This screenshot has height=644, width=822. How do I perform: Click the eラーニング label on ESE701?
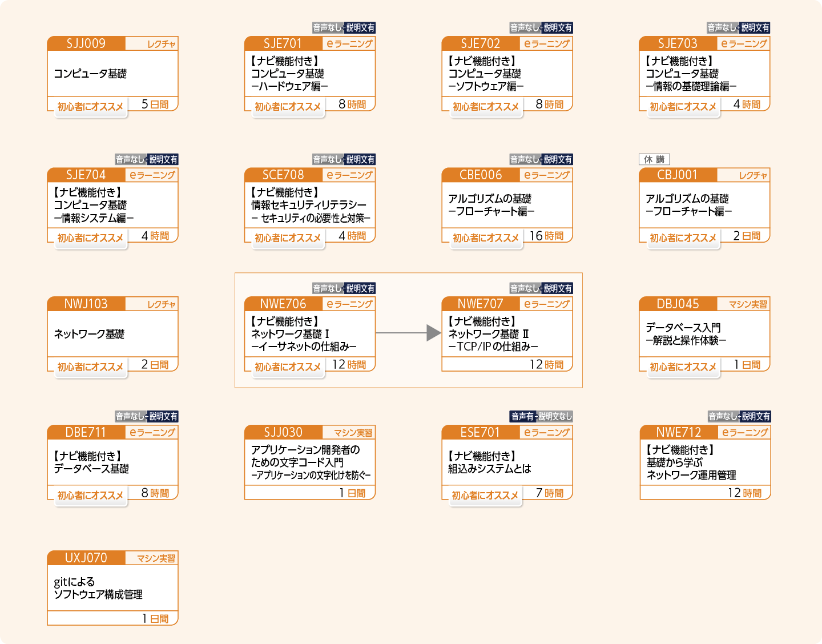(x=547, y=433)
